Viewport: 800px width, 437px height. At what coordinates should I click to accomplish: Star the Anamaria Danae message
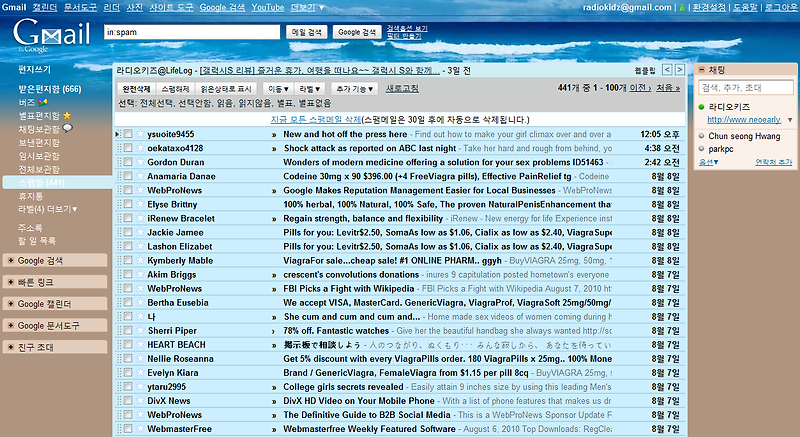[140, 176]
